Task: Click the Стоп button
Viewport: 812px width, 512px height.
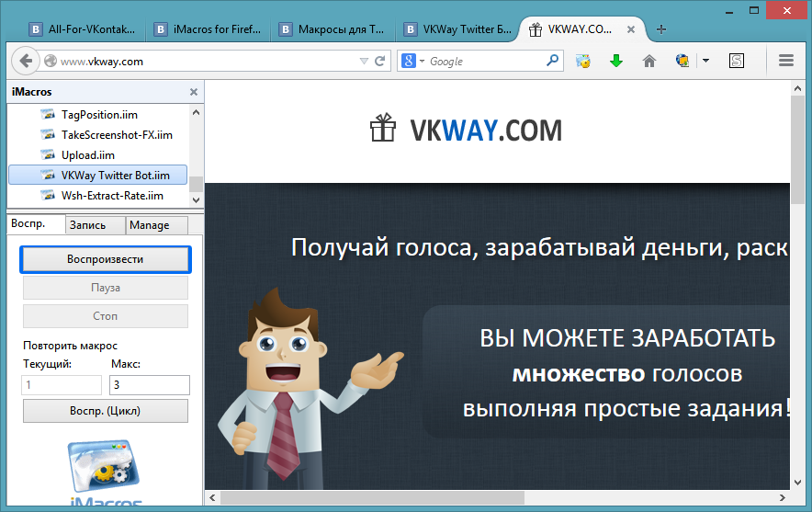Action: pos(105,316)
